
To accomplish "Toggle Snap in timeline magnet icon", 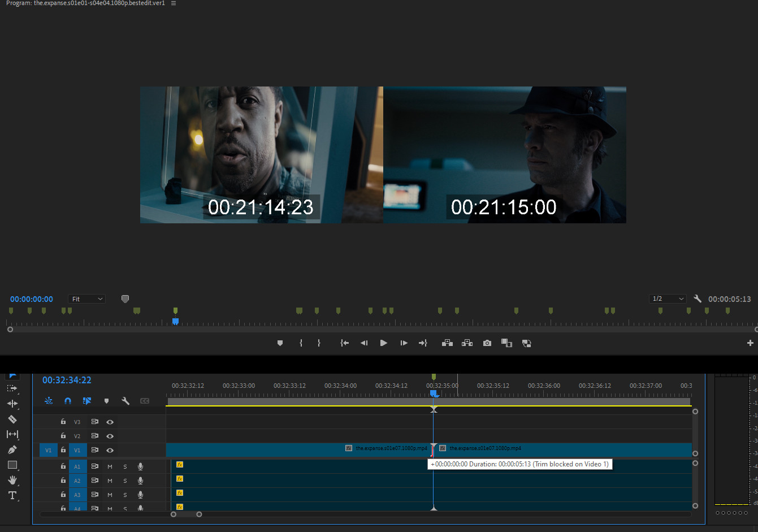I will [x=68, y=401].
